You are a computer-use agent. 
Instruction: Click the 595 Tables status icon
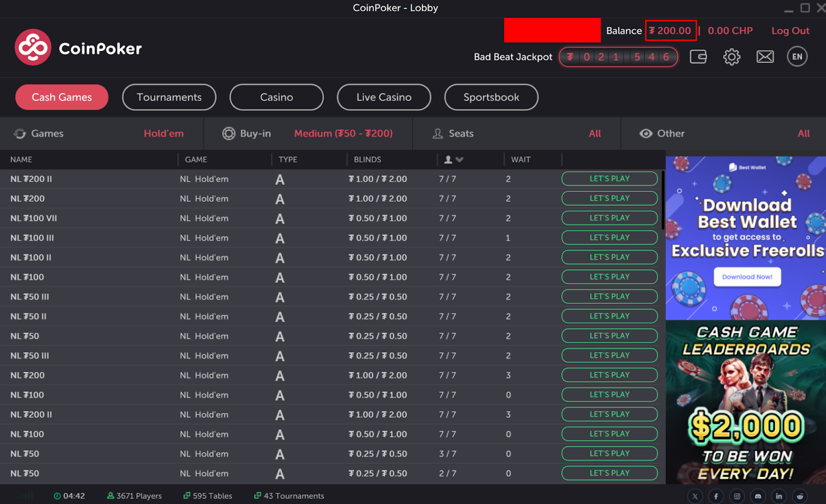tap(187, 496)
